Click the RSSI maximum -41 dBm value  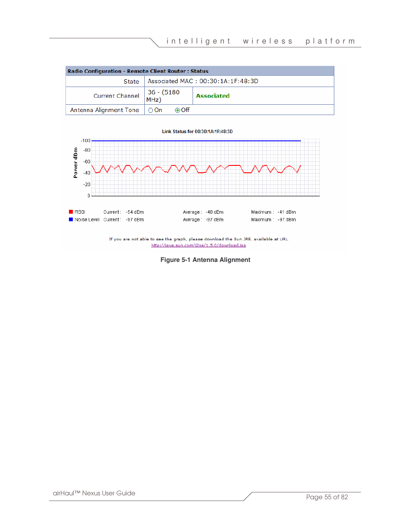(x=287, y=212)
